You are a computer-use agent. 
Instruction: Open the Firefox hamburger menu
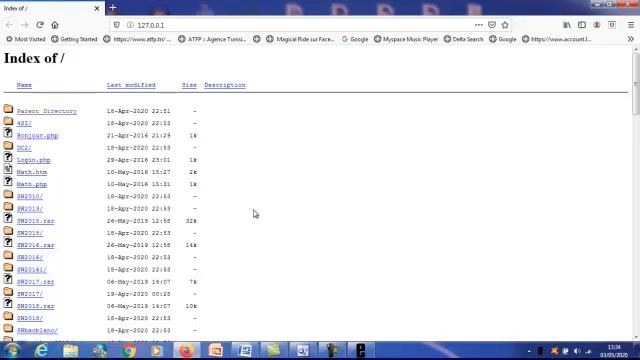(x=631, y=25)
